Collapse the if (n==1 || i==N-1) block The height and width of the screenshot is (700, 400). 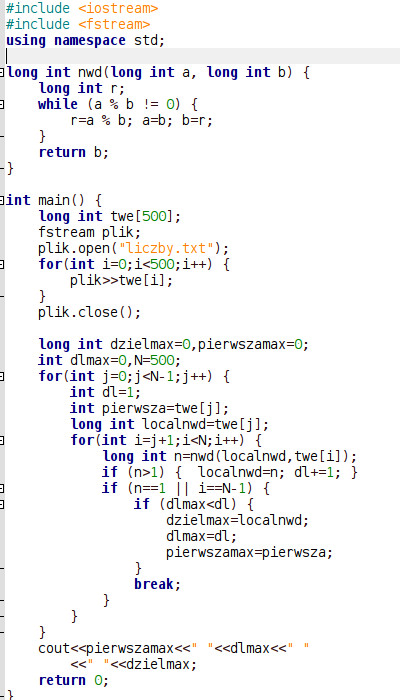coord(2,488)
